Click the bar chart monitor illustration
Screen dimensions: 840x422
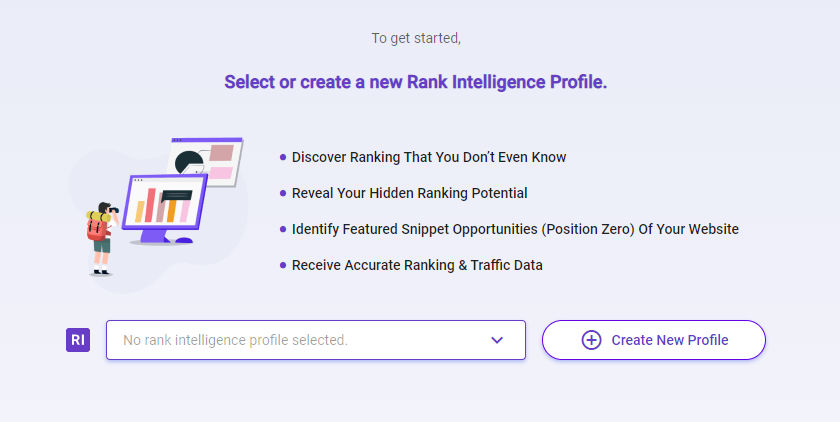(165, 202)
